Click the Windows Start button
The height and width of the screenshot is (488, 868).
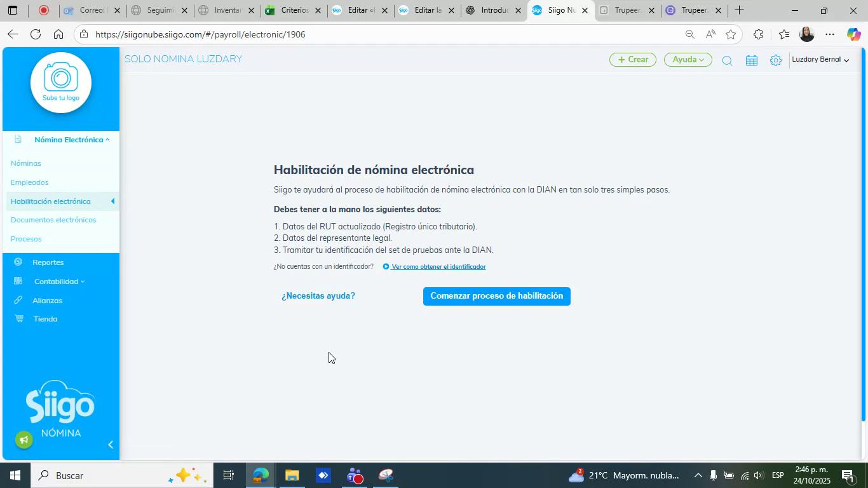[15, 475]
